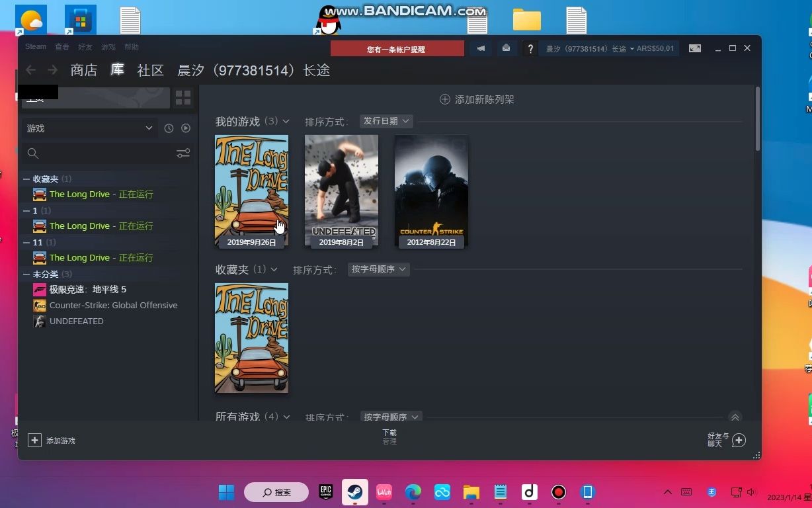Switch to Big Picture mode icon
Viewport: 812px width, 508px height.
point(695,48)
